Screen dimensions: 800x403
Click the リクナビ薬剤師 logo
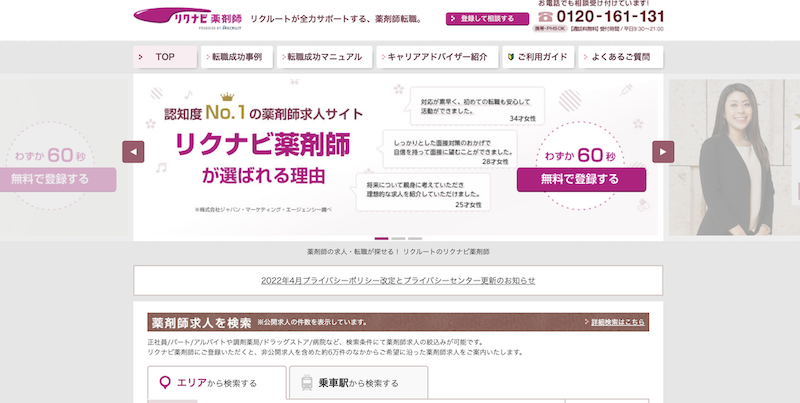[188, 18]
